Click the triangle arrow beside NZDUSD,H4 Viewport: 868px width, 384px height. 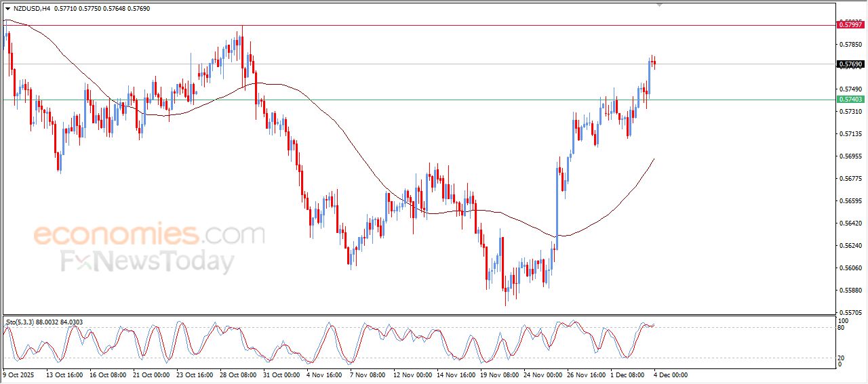point(7,9)
